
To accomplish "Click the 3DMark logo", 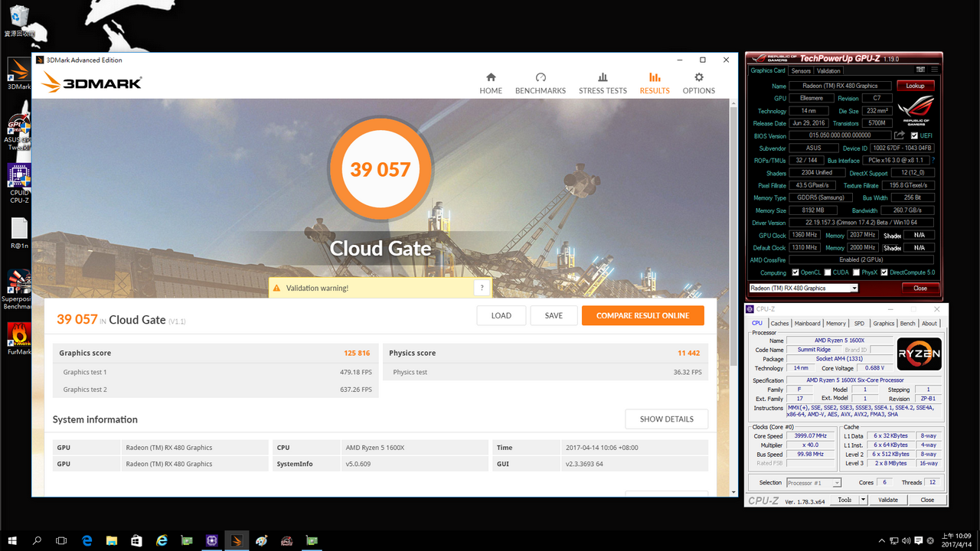I will tap(92, 82).
